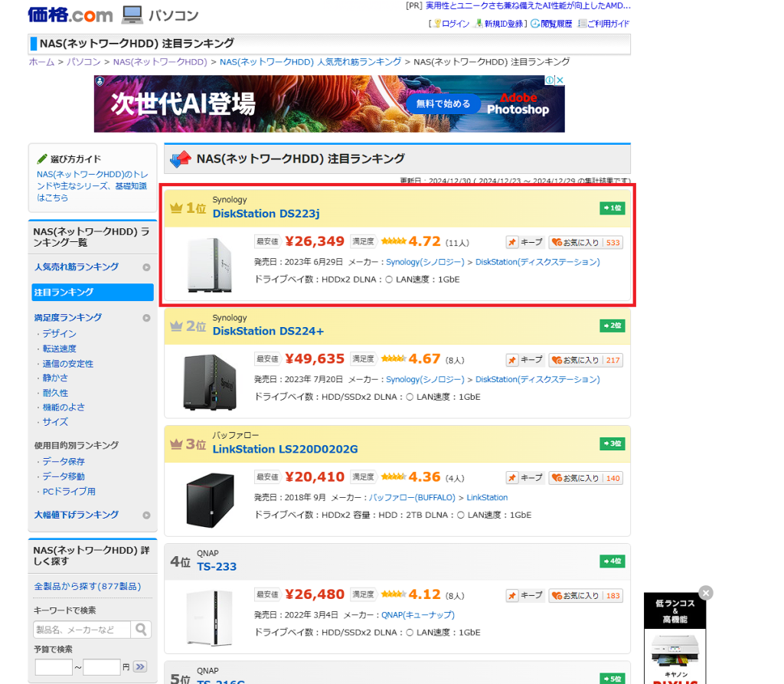
Task: Click pin keep icon for DiskStation DS223j
Action: point(513,242)
